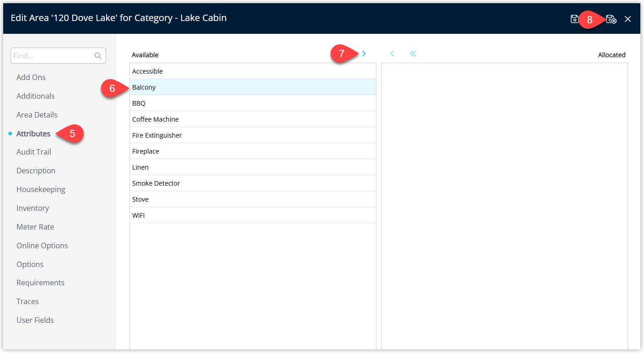Open the Additionals section
Screen dimensions: 644x353
coord(36,96)
